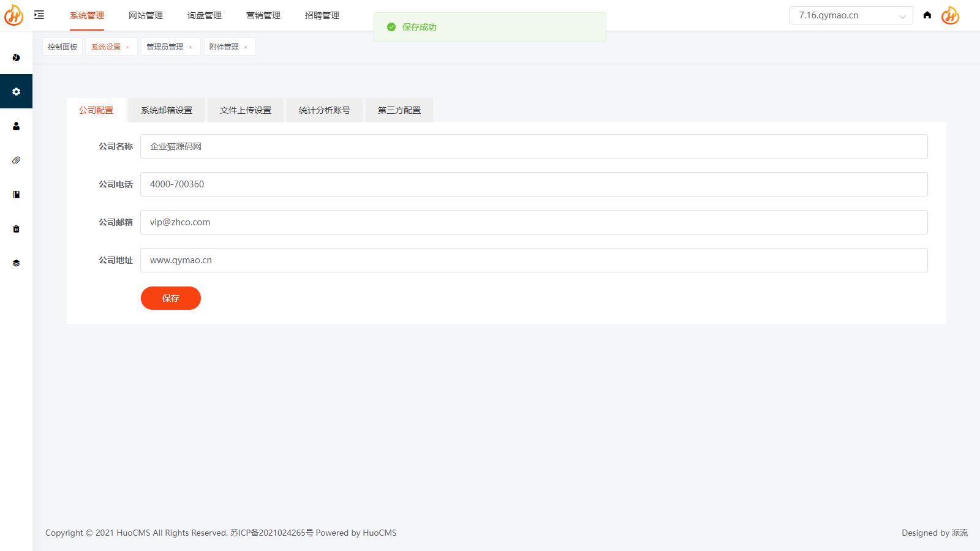Open the administrator user icon in sidebar
This screenshot has height=551, width=980.
pos(16,126)
